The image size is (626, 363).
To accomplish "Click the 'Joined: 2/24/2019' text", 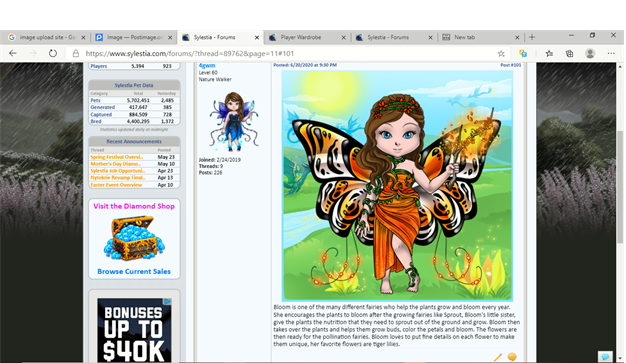I will click(220, 160).
